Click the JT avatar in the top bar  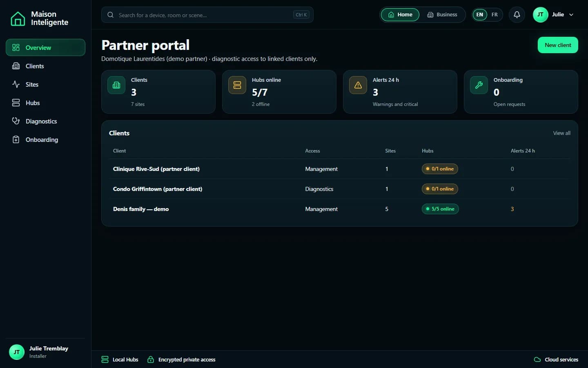pyautogui.click(x=540, y=15)
